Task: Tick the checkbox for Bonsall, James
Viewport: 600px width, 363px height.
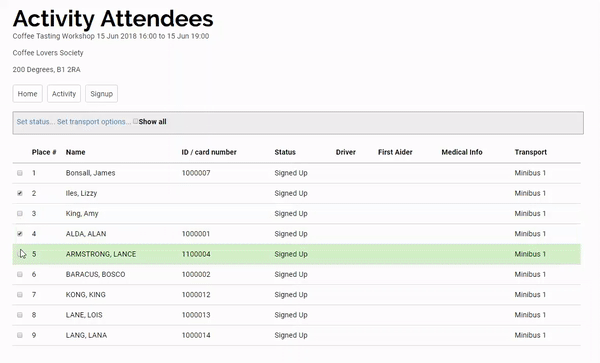Action: pyautogui.click(x=20, y=173)
